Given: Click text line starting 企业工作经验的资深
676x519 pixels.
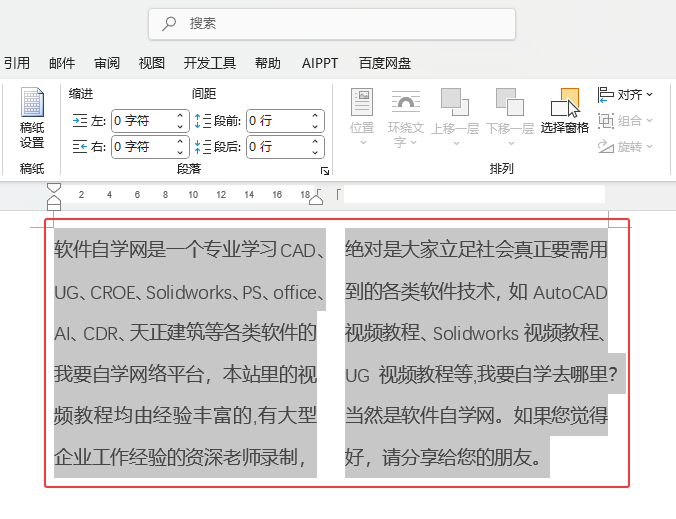Looking at the screenshot, I should (x=181, y=457).
